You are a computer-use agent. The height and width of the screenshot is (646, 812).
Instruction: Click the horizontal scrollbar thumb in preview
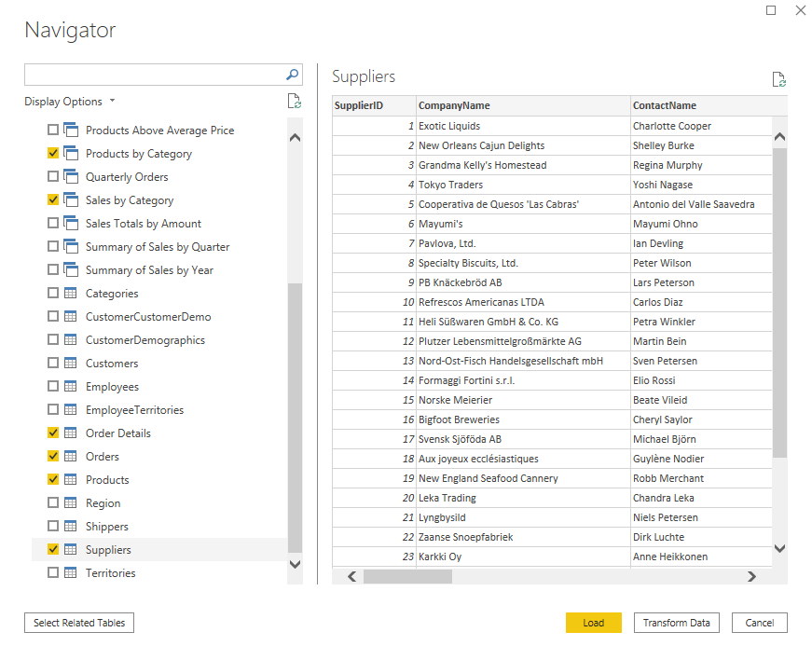[407, 576]
